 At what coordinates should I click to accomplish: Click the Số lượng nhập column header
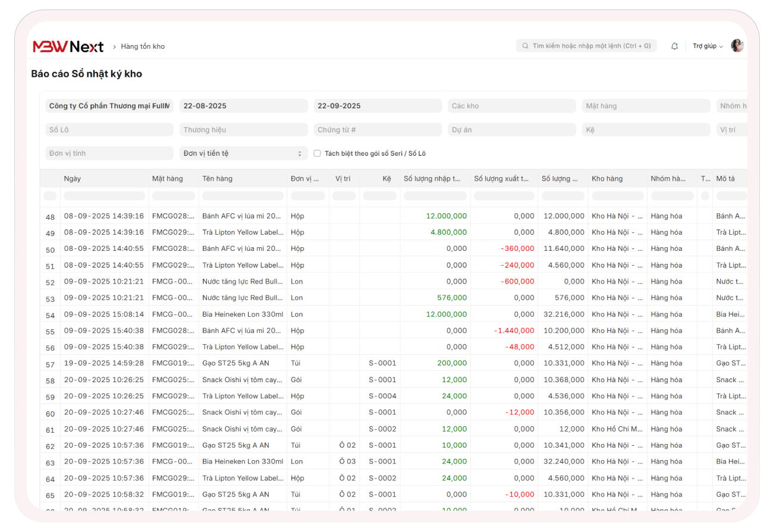coord(432,178)
